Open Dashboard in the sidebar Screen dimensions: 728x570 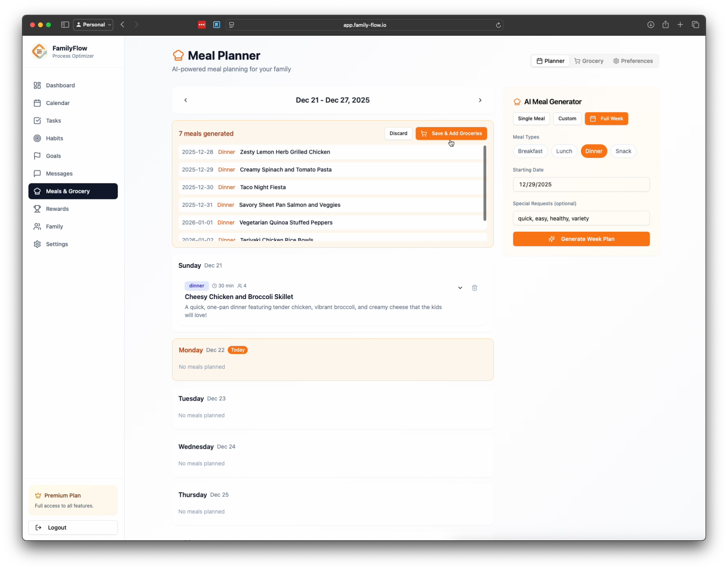73,85
